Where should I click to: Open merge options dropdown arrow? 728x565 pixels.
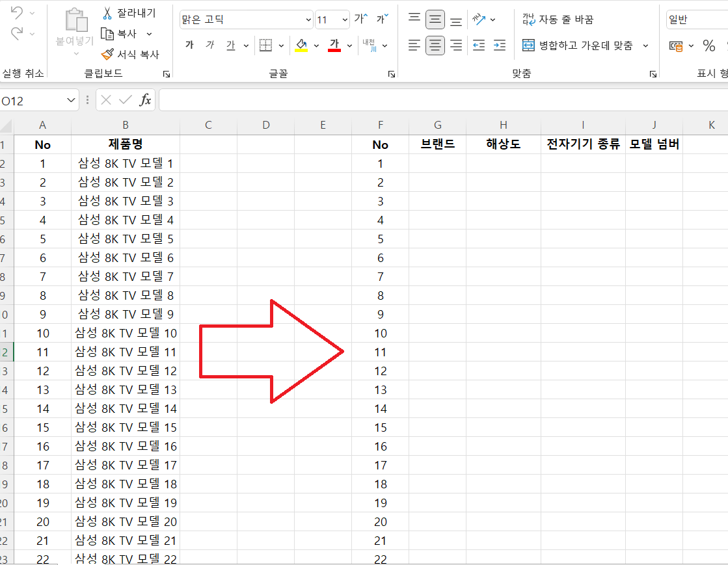coord(645,46)
